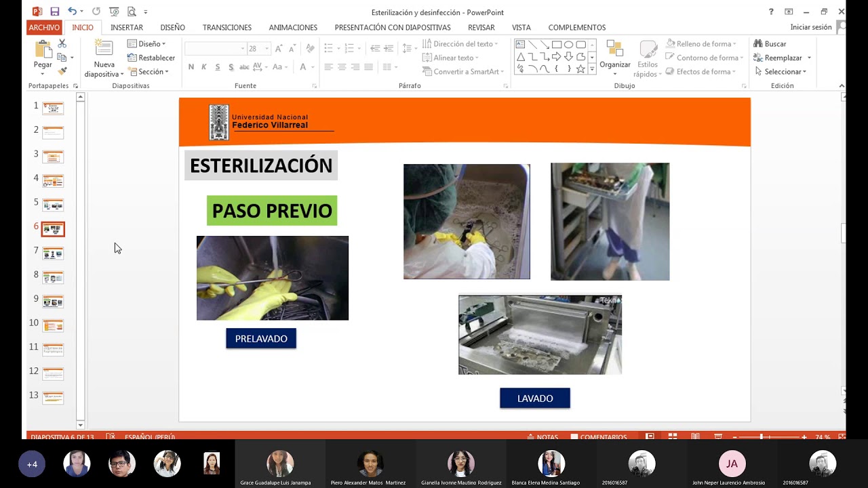Click +4 more participants badge
This screenshot has height=488, width=868.
click(x=32, y=464)
